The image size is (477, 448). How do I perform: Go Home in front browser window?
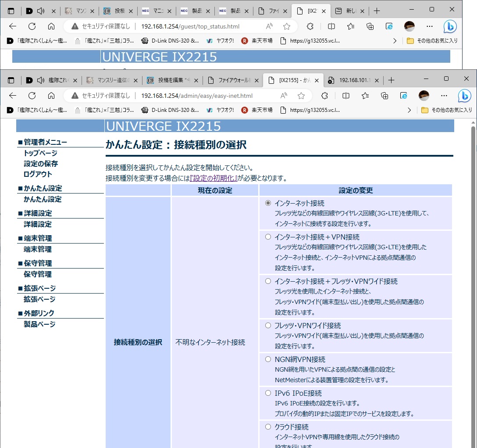coord(51,96)
